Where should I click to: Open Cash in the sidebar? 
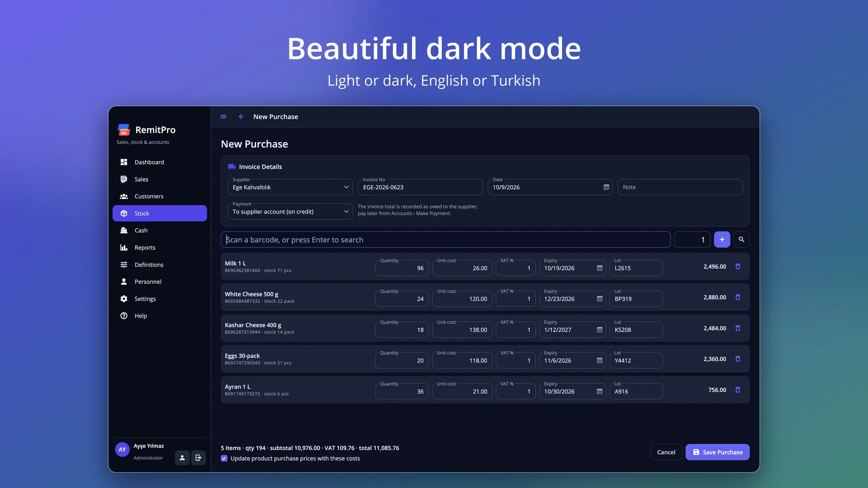[x=160, y=230]
